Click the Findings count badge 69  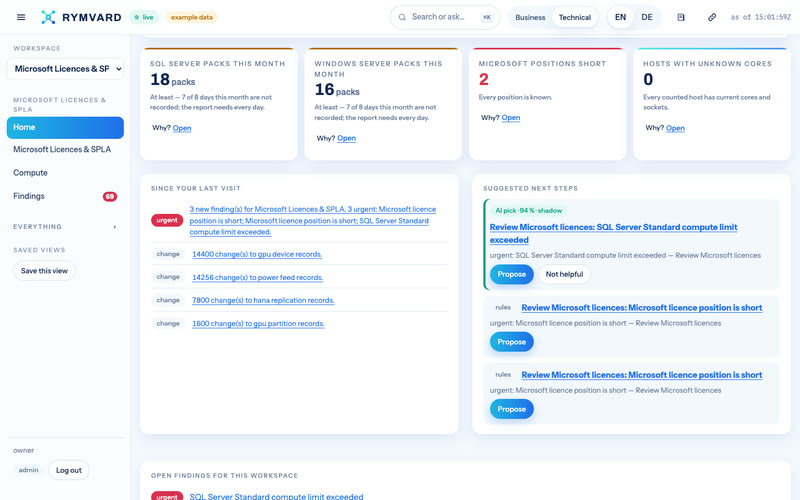tap(110, 196)
